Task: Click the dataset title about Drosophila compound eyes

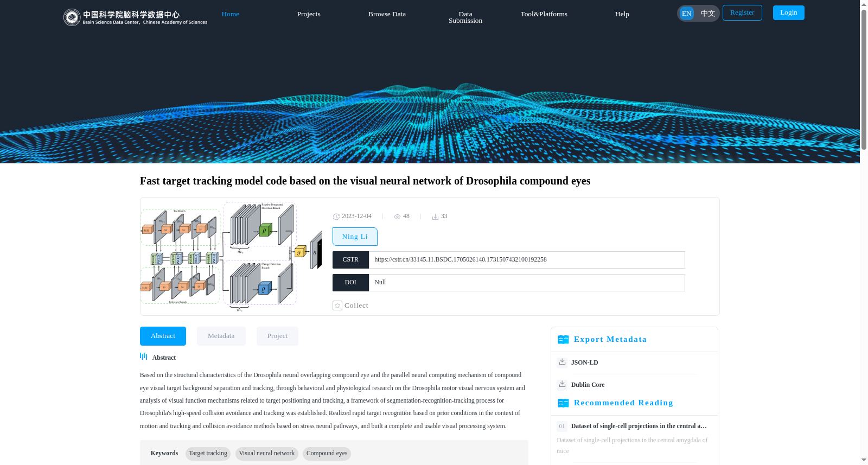Action: [365, 181]
